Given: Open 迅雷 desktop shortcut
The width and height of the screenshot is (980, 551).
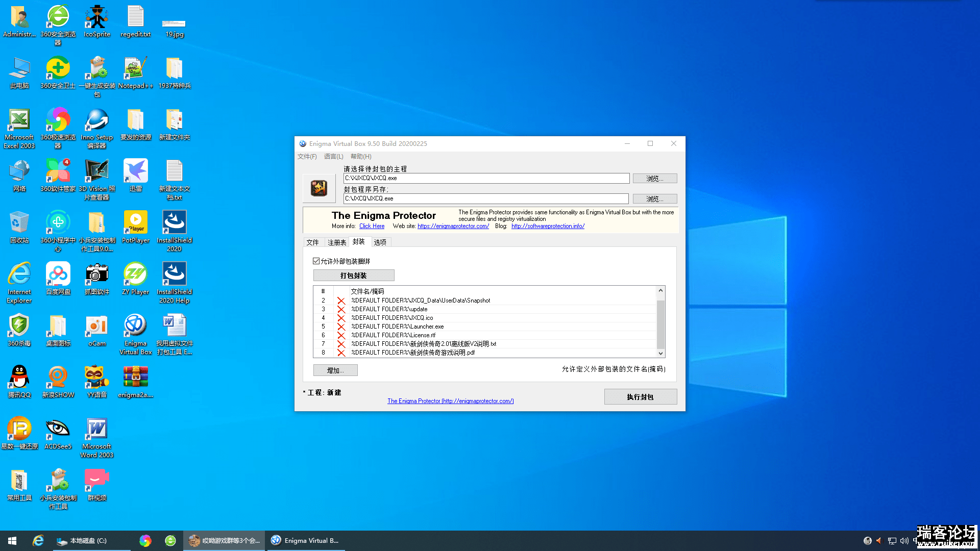Looking at the screenshot, I should pyautogui.click(x=135, y=176).
